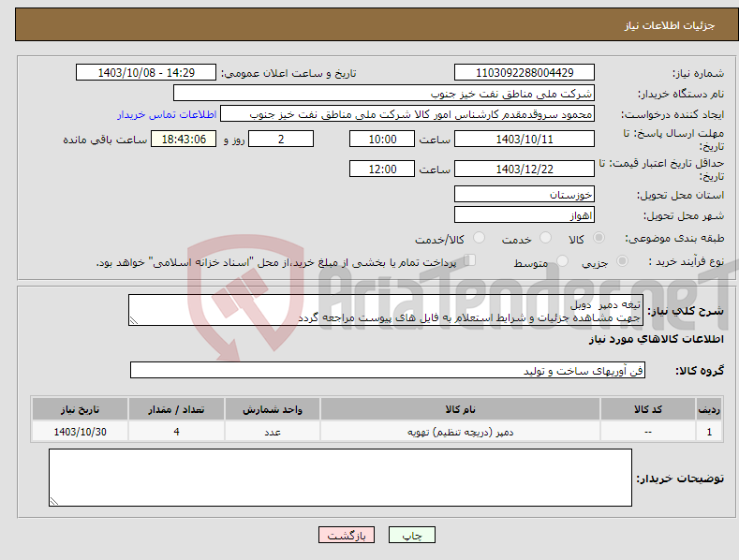The image size is (739, 560).
Task: Click the quantity cell showing 4
Action: pyautogui.click(x=176, y=432)
